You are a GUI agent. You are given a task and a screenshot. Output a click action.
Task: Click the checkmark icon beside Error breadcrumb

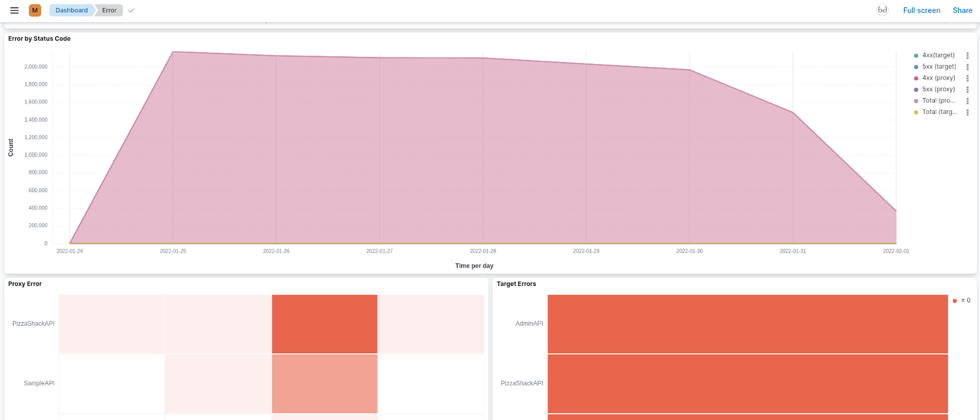[131, 10]
